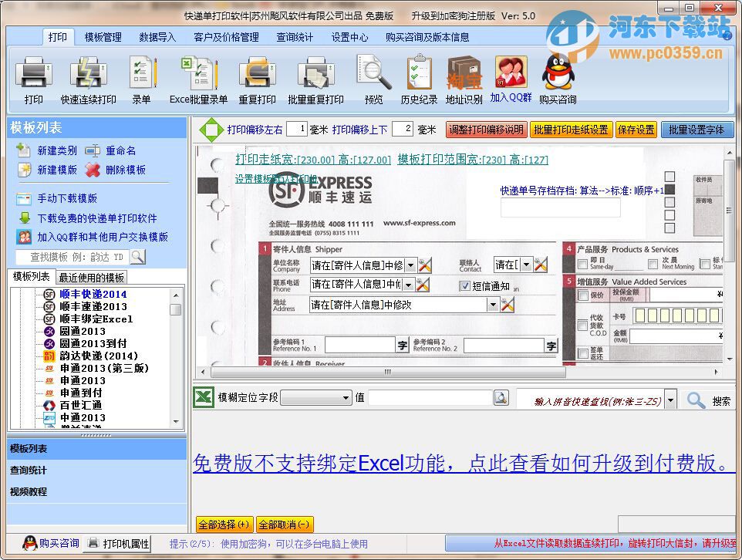
Task: Click 删除模版 delete template
Action: point(116,170)
